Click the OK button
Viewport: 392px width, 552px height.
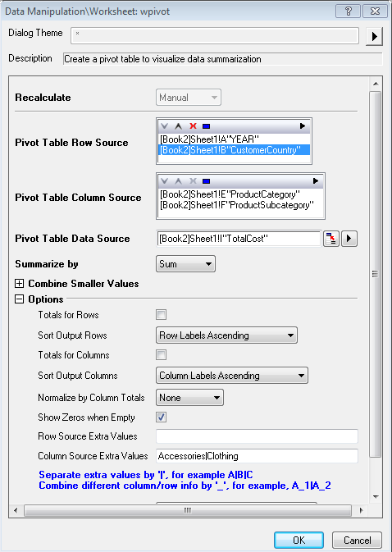tap(299, 540)
